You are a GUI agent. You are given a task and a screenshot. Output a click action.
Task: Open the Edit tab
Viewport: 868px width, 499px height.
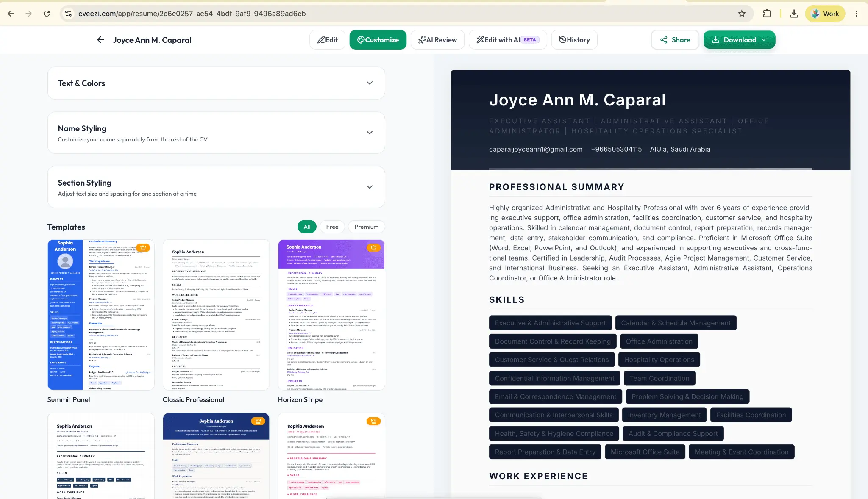[328, 40]
